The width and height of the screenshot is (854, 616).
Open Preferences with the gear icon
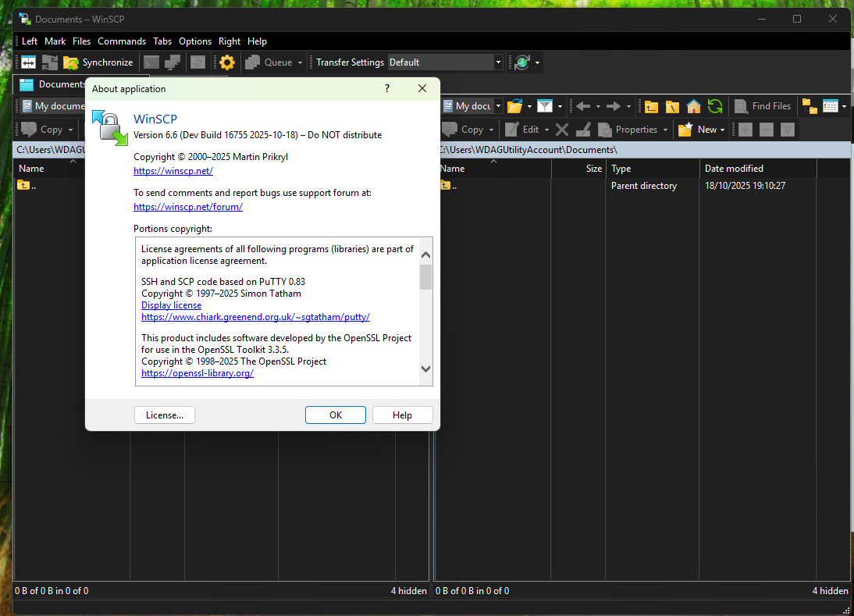227,62
